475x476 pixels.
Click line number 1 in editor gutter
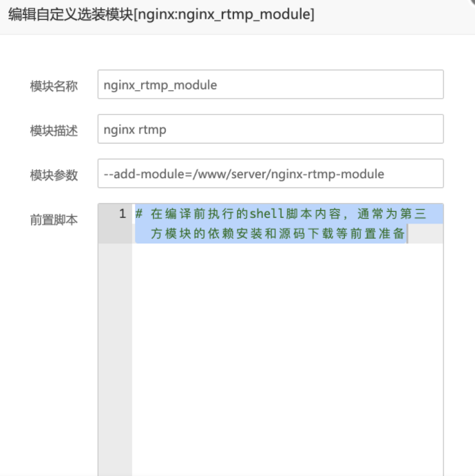pyautogui.click(x=123, y=214)
